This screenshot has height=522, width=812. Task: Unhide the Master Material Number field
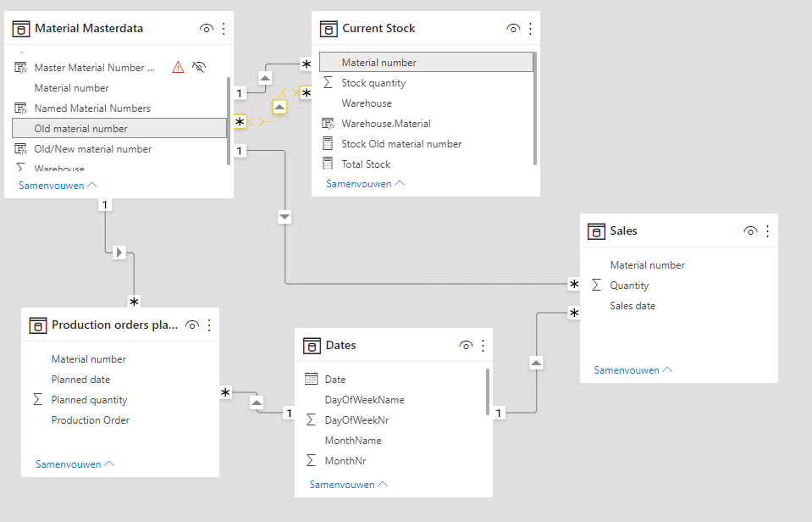(199, 67)
